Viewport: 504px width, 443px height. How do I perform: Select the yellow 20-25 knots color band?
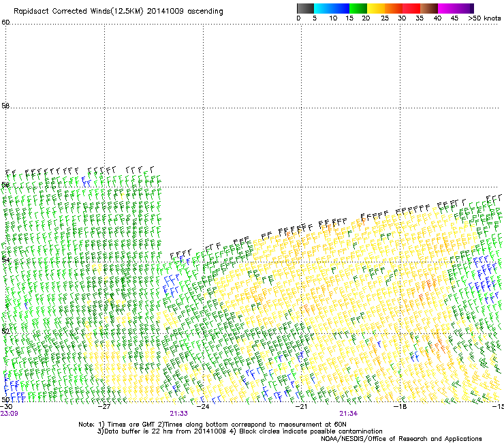[376, 8]
